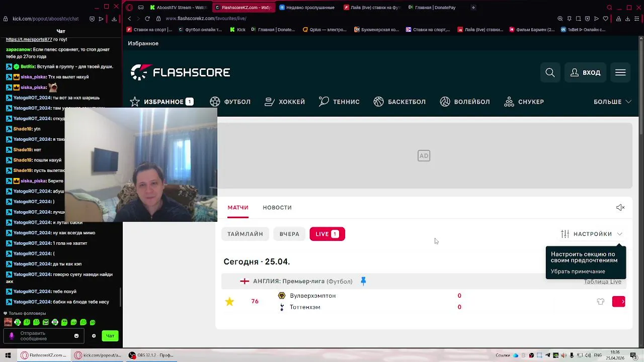The width and height of the screenshot is (644, 362).
Task: Reload the Flashscore page
Action: click(x=147, y=19)
